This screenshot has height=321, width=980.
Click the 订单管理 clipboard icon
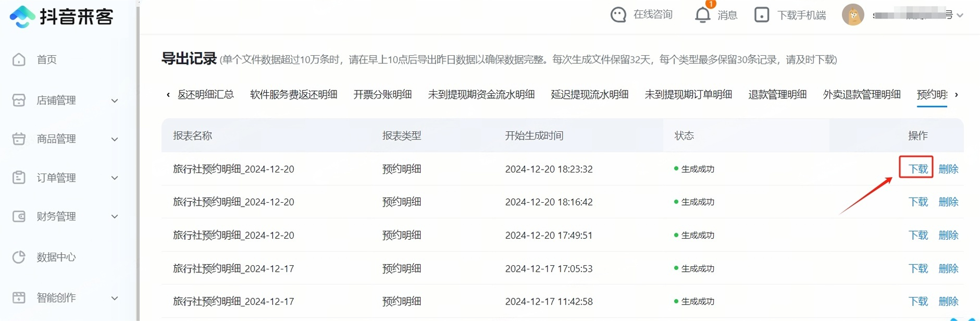[x=19, y=178]
